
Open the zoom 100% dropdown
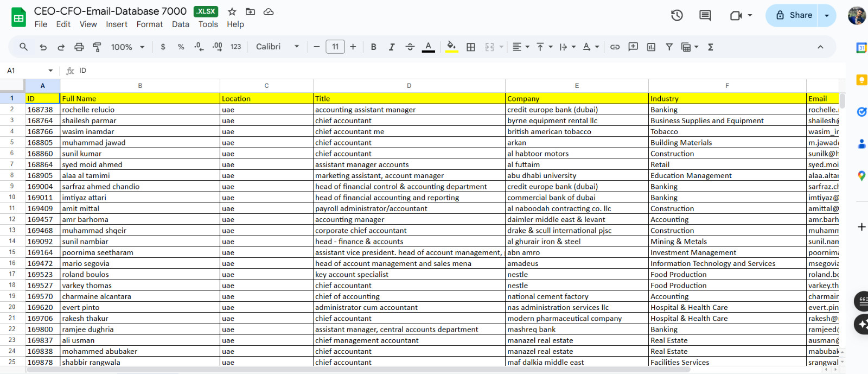tap(127, 47)
